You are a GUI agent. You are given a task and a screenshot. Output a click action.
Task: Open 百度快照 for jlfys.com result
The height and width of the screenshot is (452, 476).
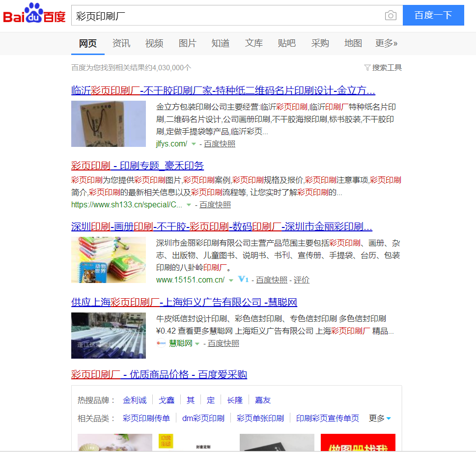point(220,144)
